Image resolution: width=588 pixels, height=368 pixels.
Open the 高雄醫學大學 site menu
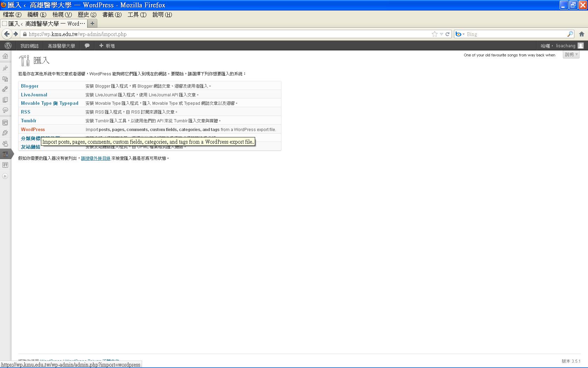61,46
